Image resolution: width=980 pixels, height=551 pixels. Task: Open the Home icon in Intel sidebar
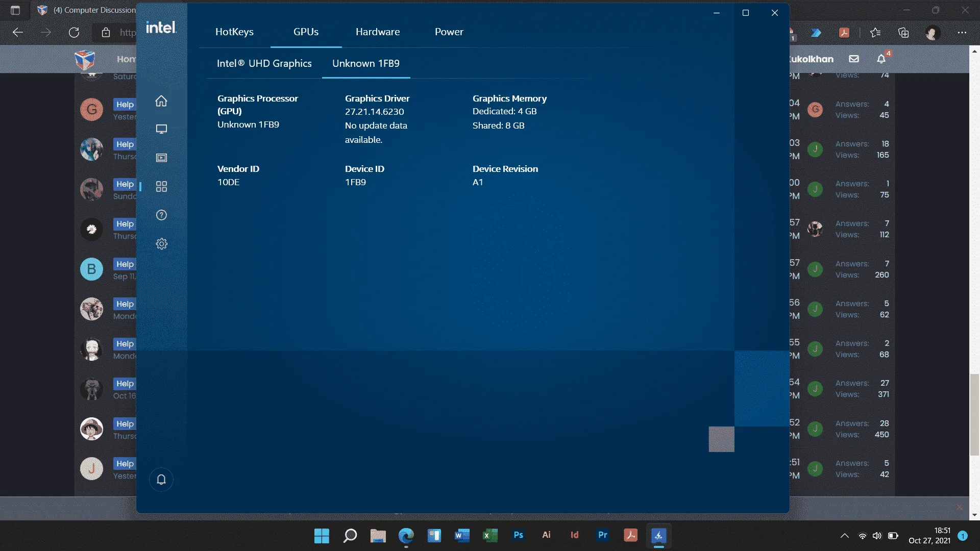tap(161, 101)
